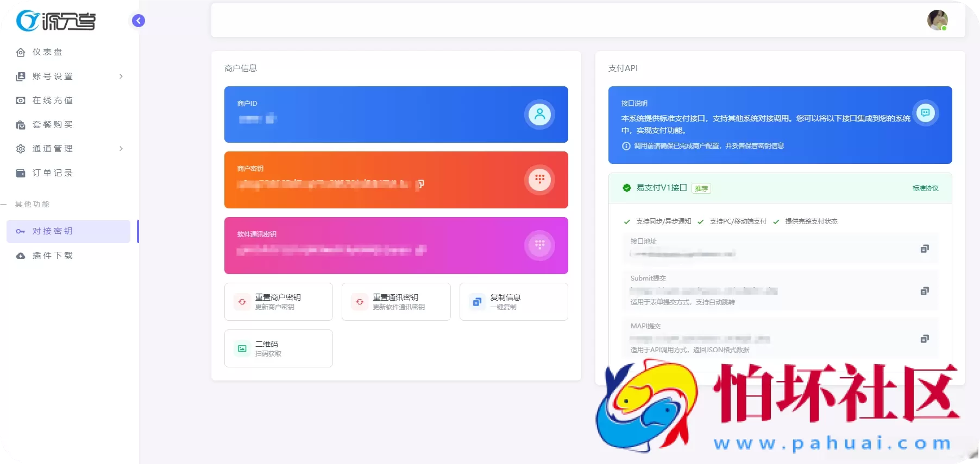Open the user avatar menu

click(x=938, y=20)
